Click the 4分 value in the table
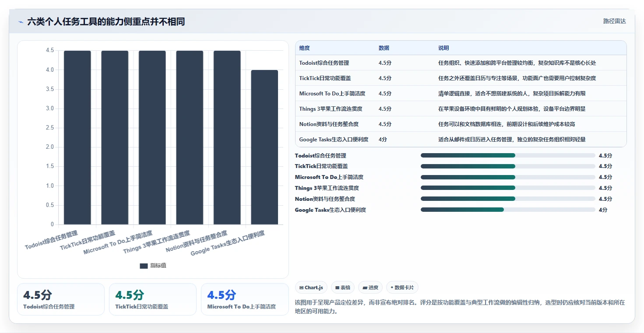Screen dimensions: 644x333 pyautogui.click(x=383, y=140)
